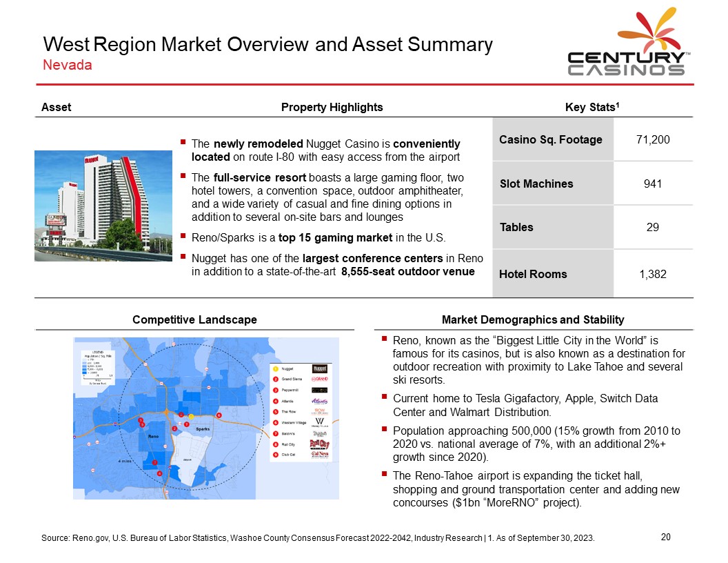This screenshot has height=563, width=728.
Task: Click yellow number 1 legend marker for Nugget
Action: coord(275,369)
